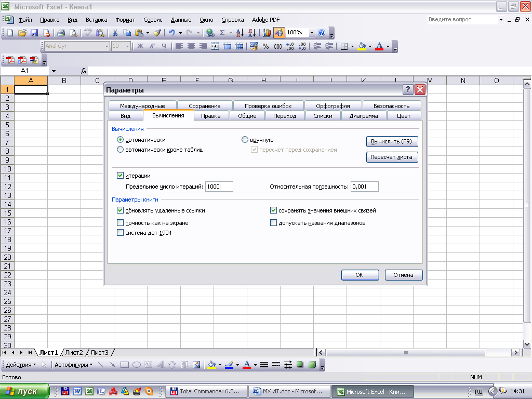Viewport: 532px width, 399px height.
Task: Enable 'допускать названия диапазонов' checkbox
Action: point(273,223)
